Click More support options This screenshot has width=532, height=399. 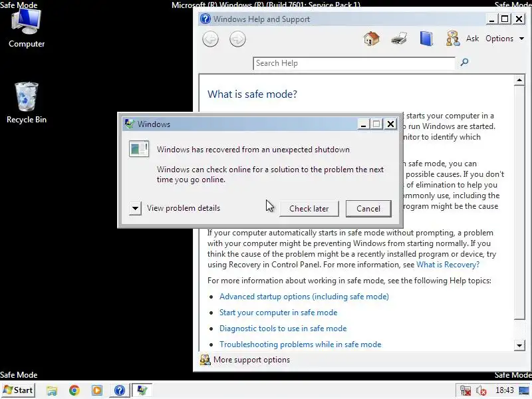251,360
